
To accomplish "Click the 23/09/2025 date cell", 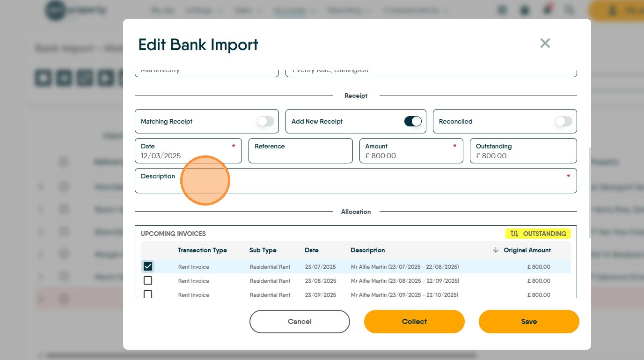I will [321, 295].
